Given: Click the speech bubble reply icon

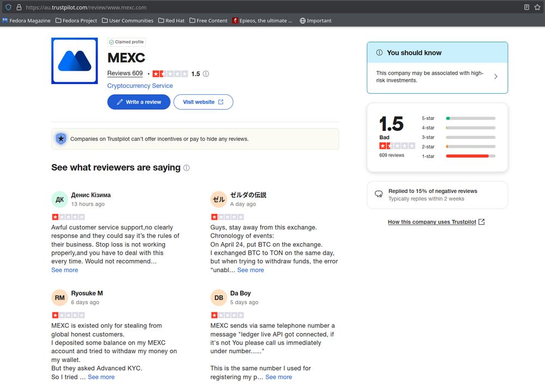Looking at the screenshot, I should (379, 194).
